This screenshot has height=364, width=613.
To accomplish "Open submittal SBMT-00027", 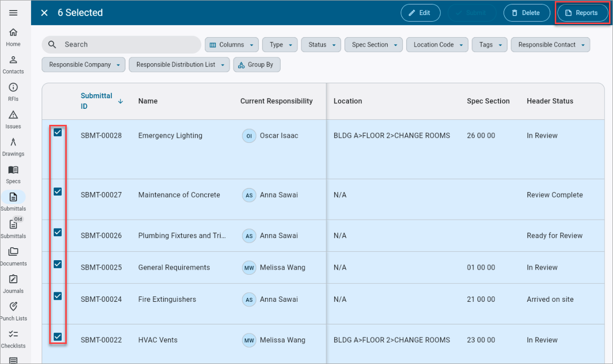I will [x=101, y=195].
